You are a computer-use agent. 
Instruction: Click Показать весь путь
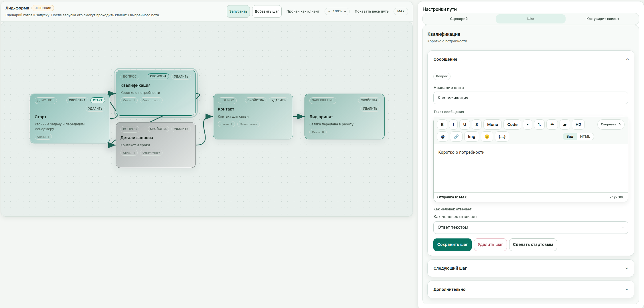(x=372, y=11)
